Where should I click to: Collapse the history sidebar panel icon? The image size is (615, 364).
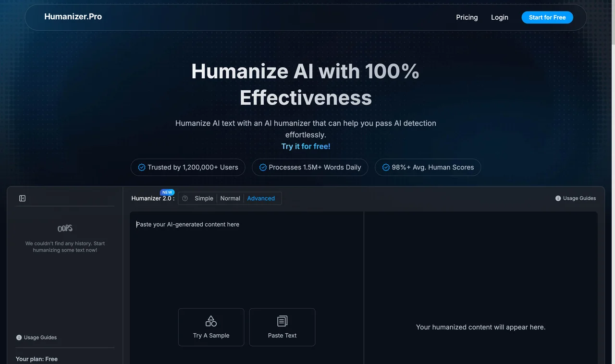[22, 198]
